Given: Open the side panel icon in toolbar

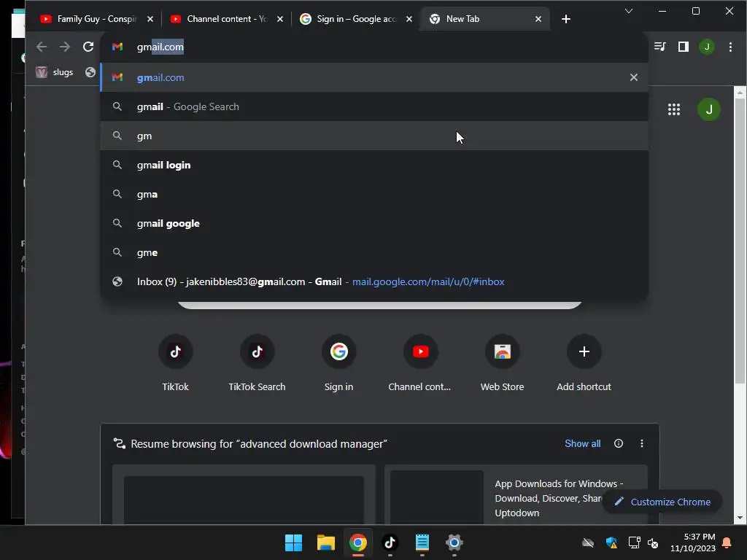Looking at the screenshot, I should pyautogui.click(x=684, y=47).
